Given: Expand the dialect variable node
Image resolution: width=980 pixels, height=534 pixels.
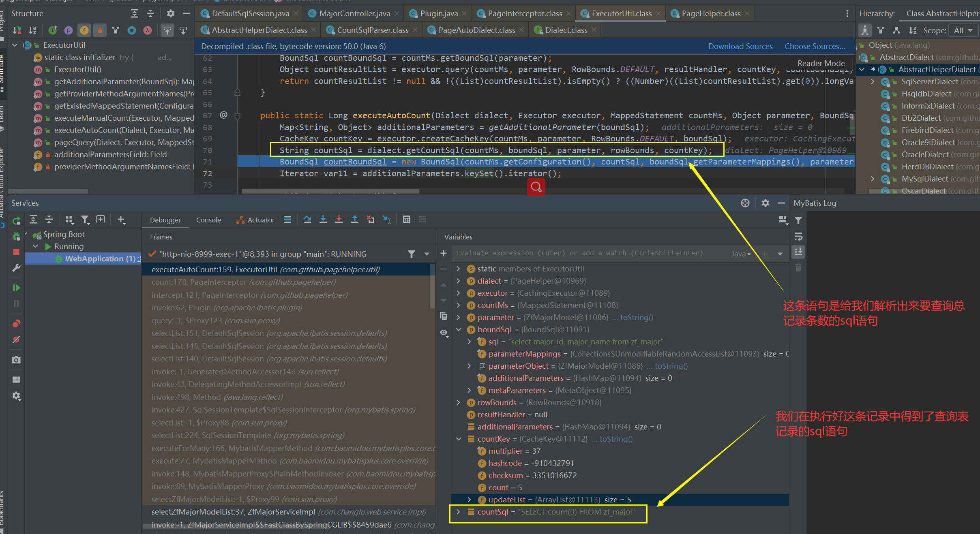Looking at the screenshot, I should tap(458, 281).
